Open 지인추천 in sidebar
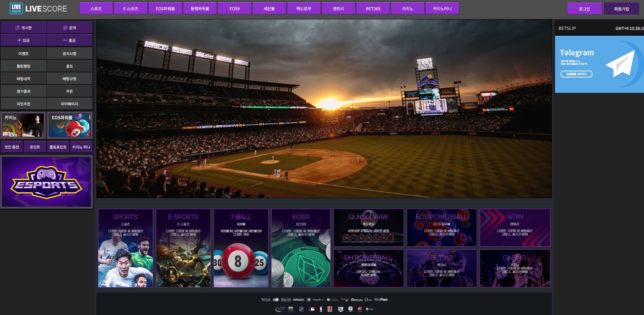 coord(23,104)
